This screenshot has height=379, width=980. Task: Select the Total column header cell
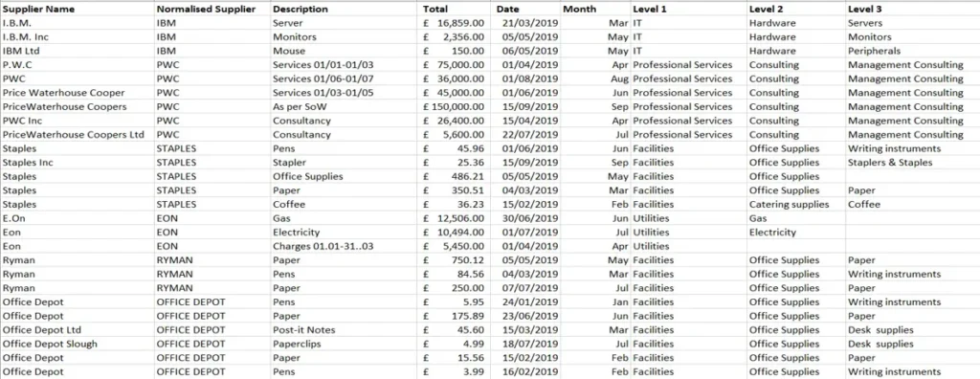(x=455, y=10)
